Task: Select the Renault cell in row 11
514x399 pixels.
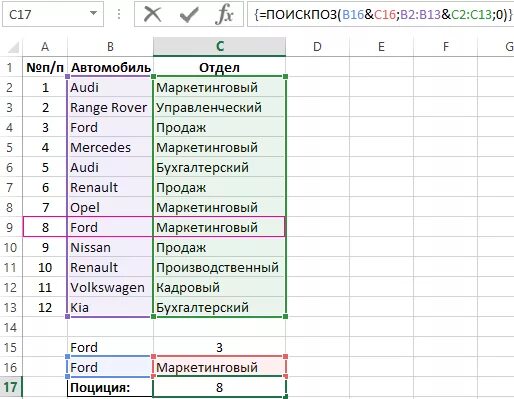Action: [x=110, y=267]
